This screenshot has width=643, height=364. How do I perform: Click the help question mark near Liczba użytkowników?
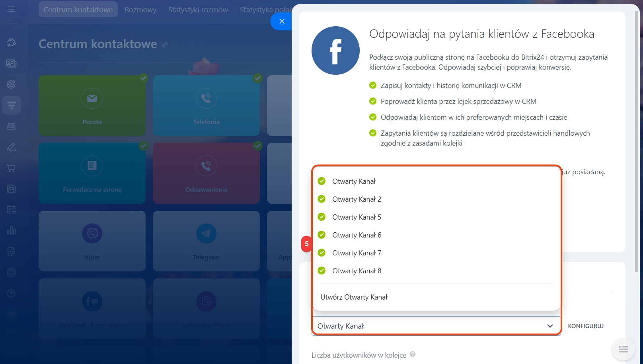(413, 354)
